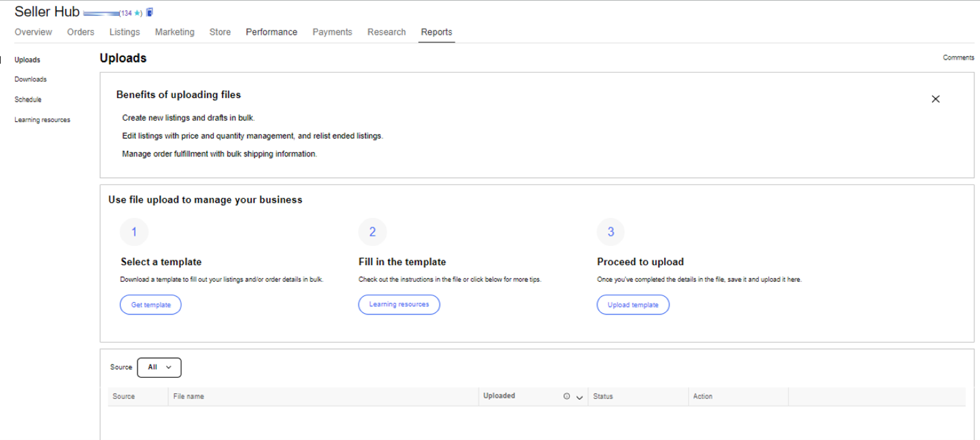Open the Overview tab
Screen dimensions: 980x440
point(33,32)
